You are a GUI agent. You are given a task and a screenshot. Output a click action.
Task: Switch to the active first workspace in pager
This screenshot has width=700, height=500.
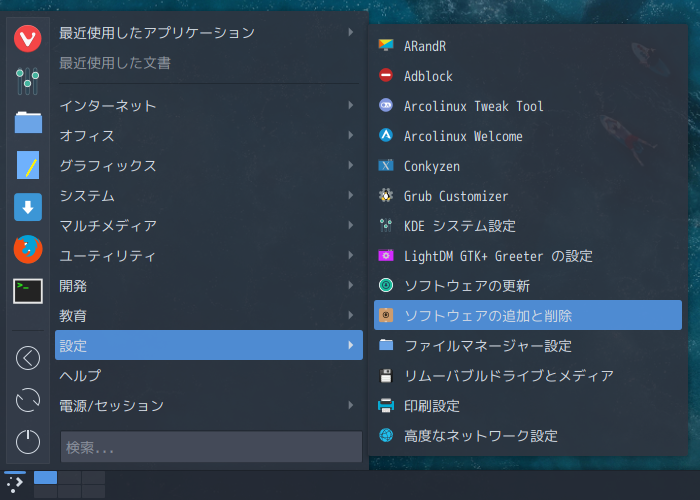[45, 477]
